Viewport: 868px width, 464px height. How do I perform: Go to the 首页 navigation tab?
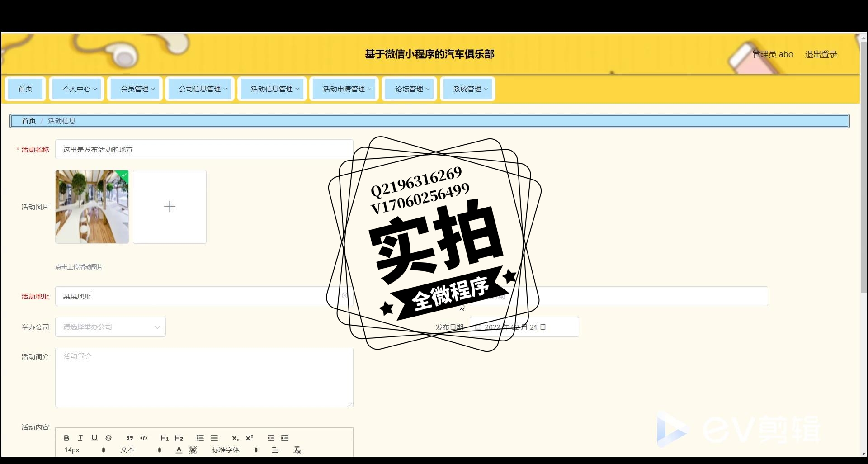tap(25, 89)
